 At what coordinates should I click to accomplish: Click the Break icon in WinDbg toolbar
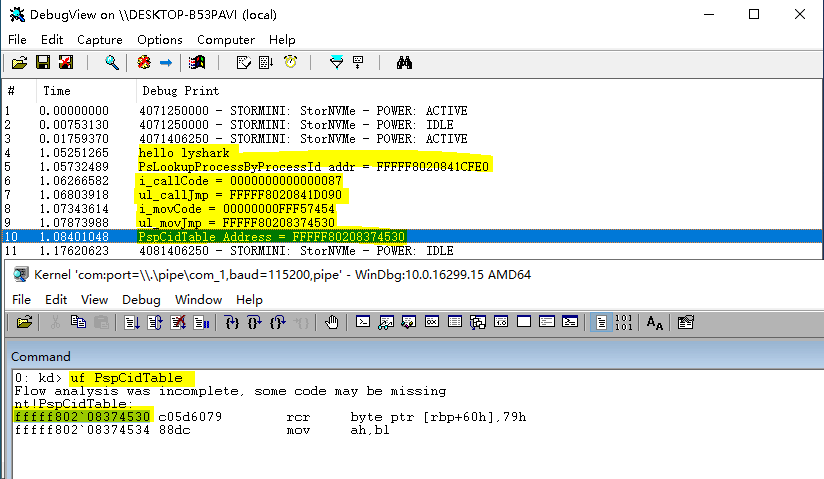tap(201, 322)
